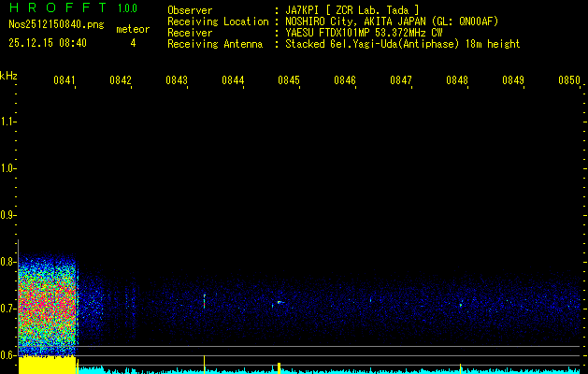Pick the 0847 time marker
Image resolution: width=588 pixels, height=374 pixels.
(x=401, y=81)
